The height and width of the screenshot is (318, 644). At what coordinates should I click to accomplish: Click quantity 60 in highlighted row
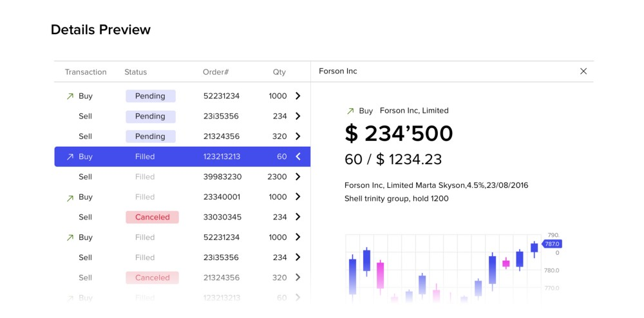(x=282, y=156)
